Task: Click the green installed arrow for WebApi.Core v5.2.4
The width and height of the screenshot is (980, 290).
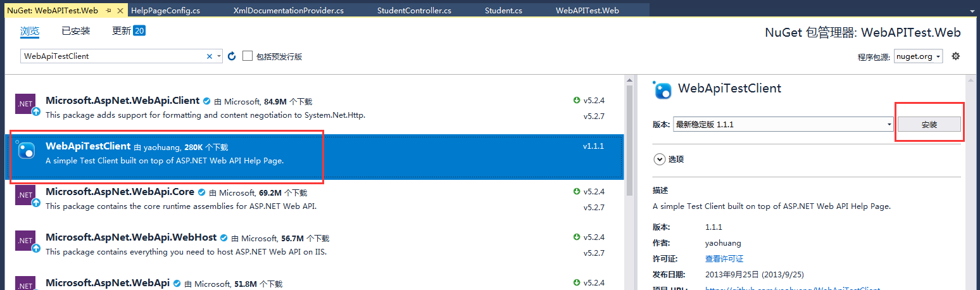Action: coord(577,191)
